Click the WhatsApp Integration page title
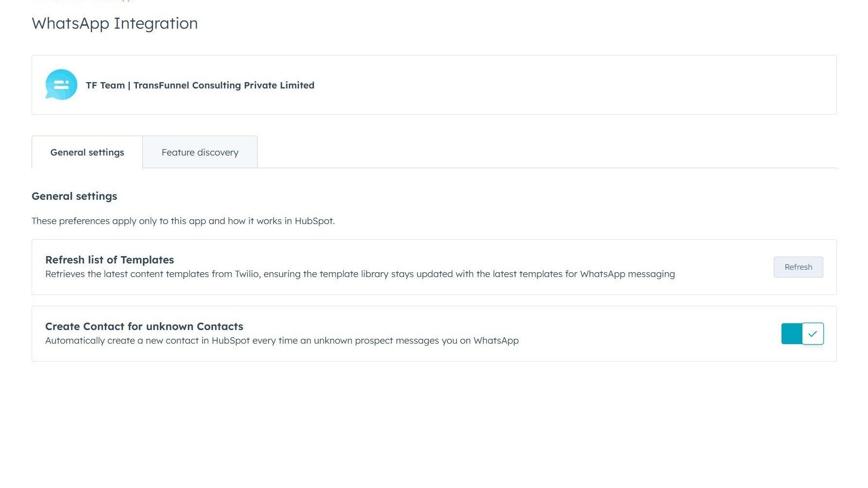 tap(115, 23)
